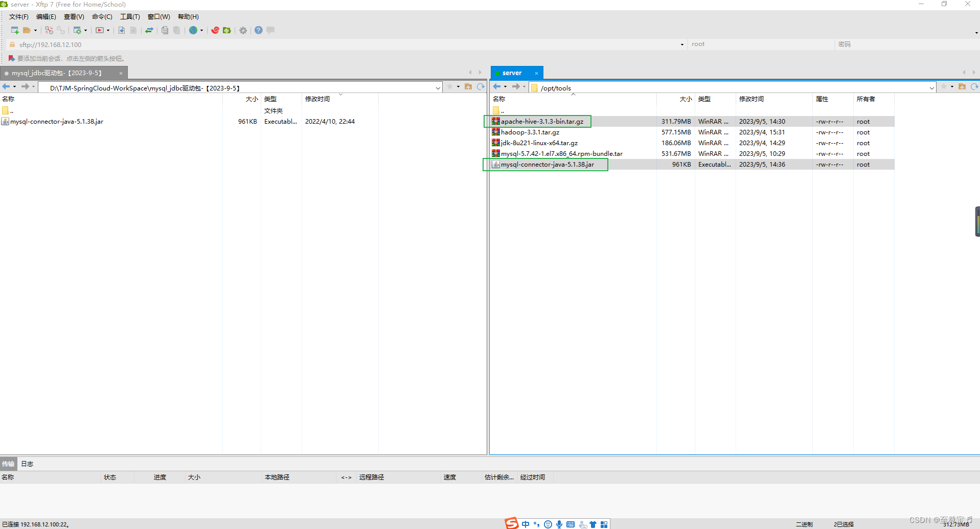980x529 pixels.
Task: Go forward in local pane navigation
Action: [x=25, y=87]
